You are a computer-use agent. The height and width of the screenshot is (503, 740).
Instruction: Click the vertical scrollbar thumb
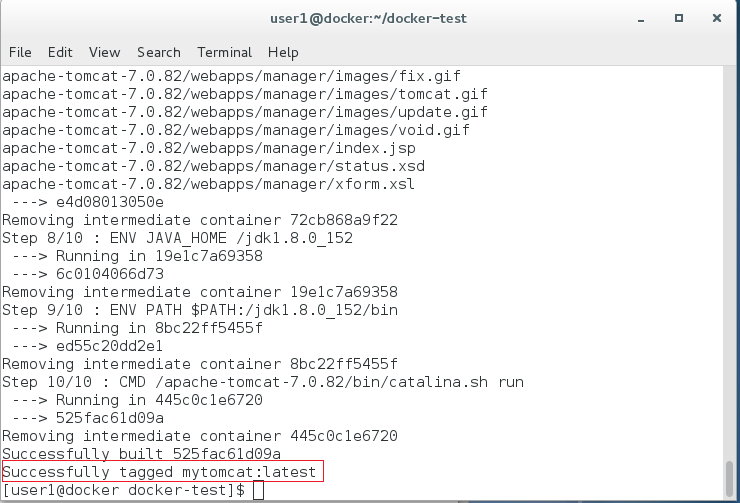coord(730,478)
